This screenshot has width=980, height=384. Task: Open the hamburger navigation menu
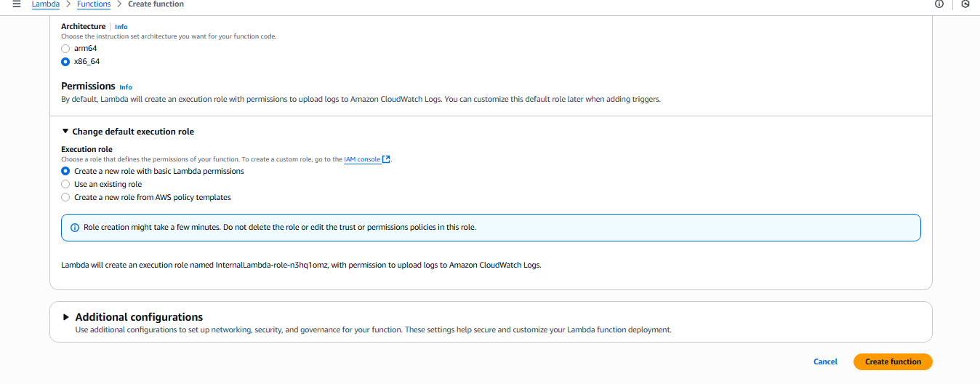[x=17, y=4]
